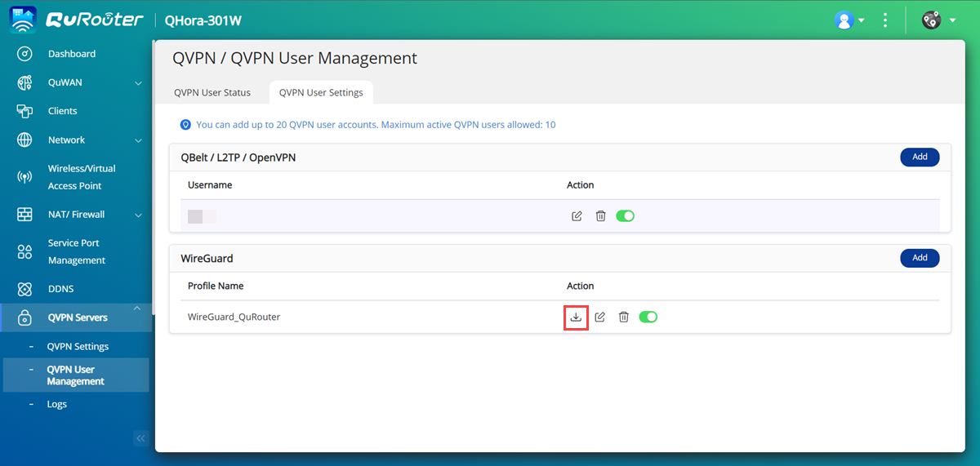The height and width of the screenshot is (466, 980).
Task: Open Service Port Management page
Action: 77,251
